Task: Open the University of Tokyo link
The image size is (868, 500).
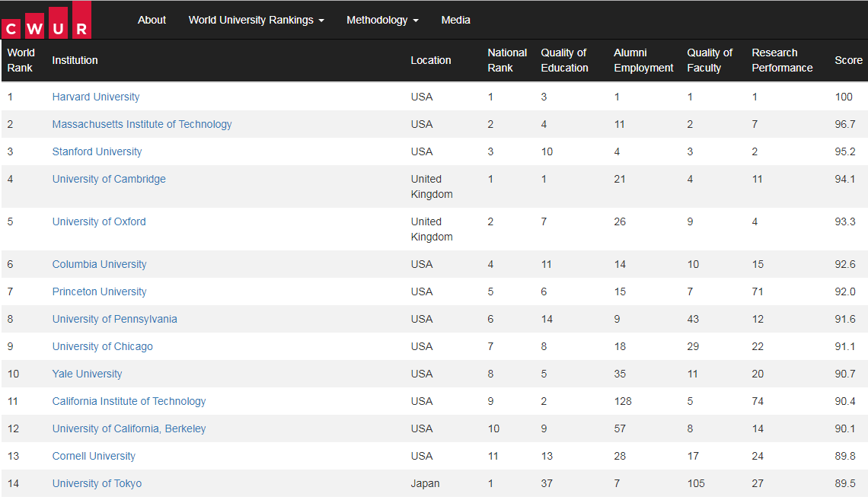Action: coord(97,483)
